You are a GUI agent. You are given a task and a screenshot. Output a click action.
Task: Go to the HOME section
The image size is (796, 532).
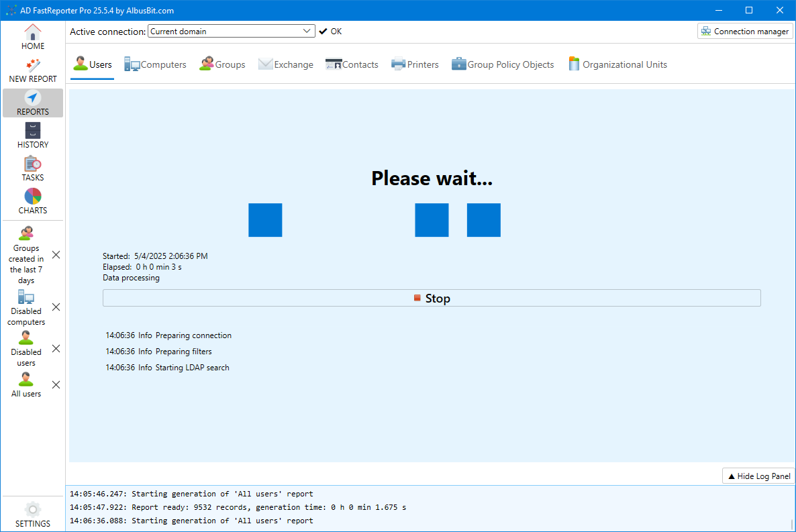click(x=32, y=38)
